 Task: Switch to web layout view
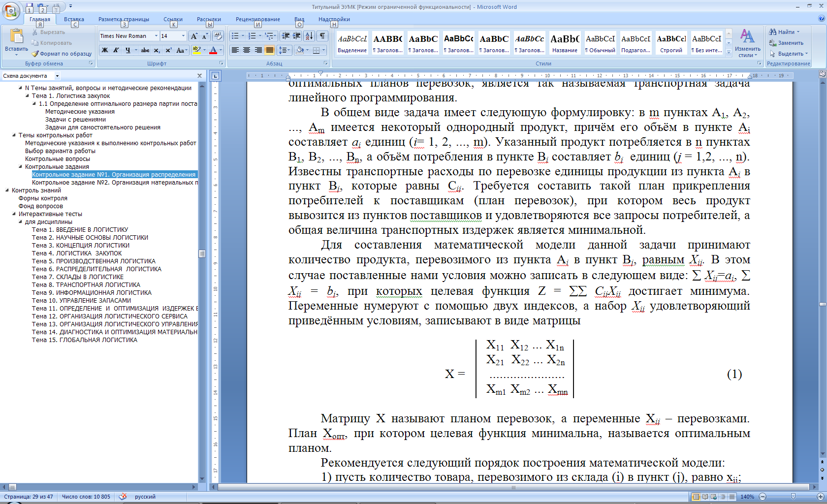(714, 497)
